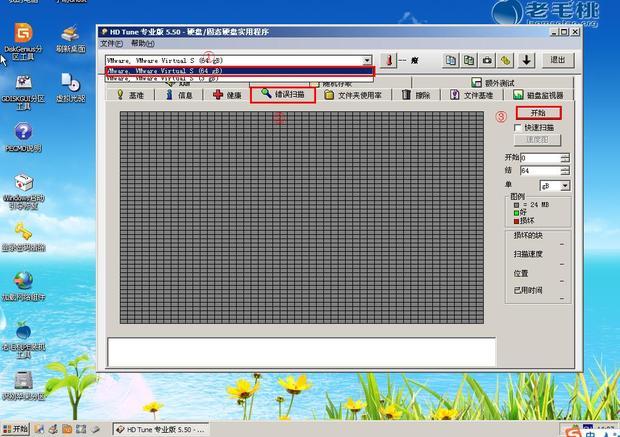
Task: Click the first copy toolbar icon
Action: [x=450, y=60]
